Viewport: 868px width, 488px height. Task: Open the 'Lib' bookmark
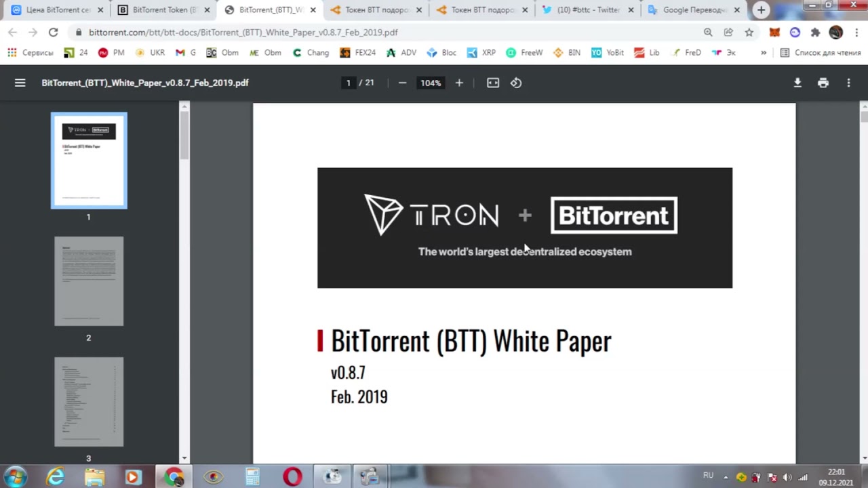pyautogui.click(x=646, y=52)
